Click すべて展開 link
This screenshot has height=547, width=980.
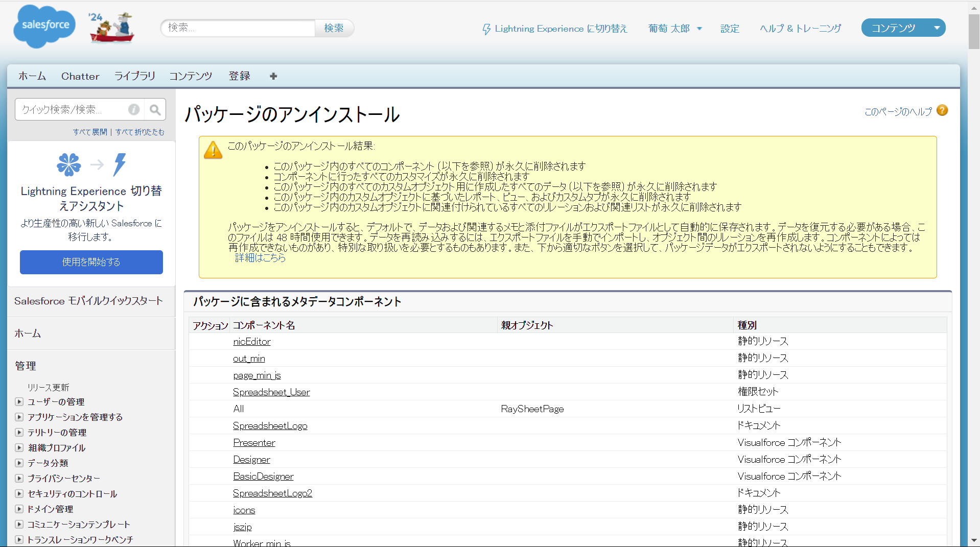(x=90, y=132)
